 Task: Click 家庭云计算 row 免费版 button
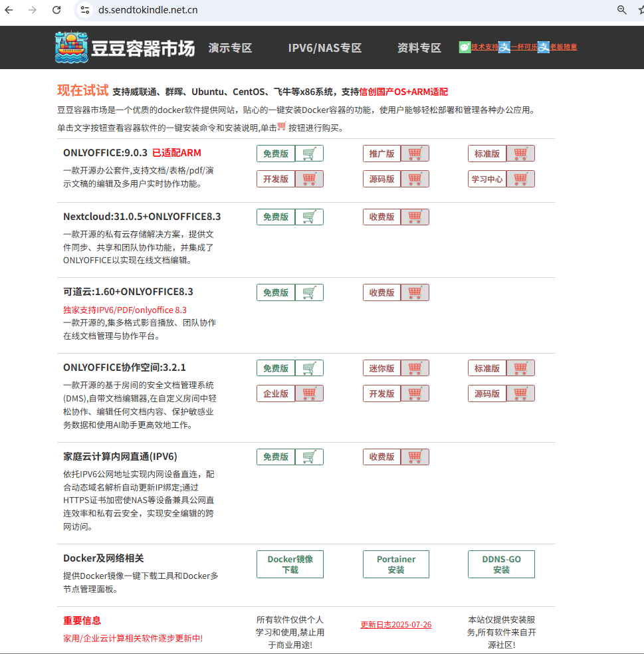click(276, 457)
